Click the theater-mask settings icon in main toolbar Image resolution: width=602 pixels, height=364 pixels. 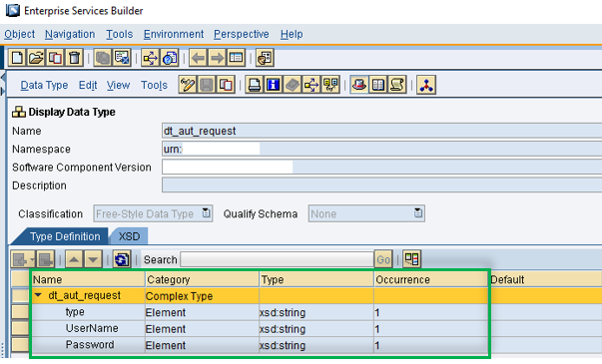265,58
